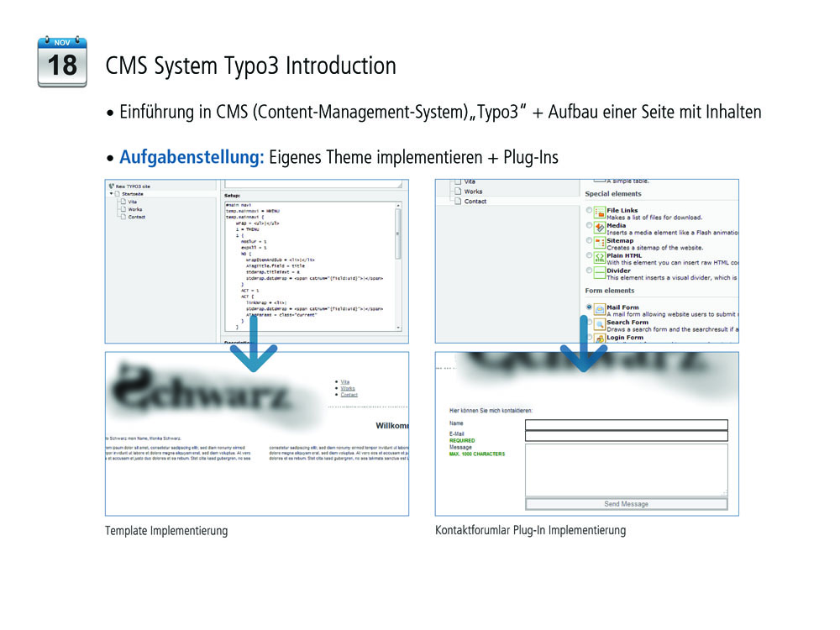The image size is (840, 630).
Task: Click the Setup code editor scrollbar
Action: 398,252
